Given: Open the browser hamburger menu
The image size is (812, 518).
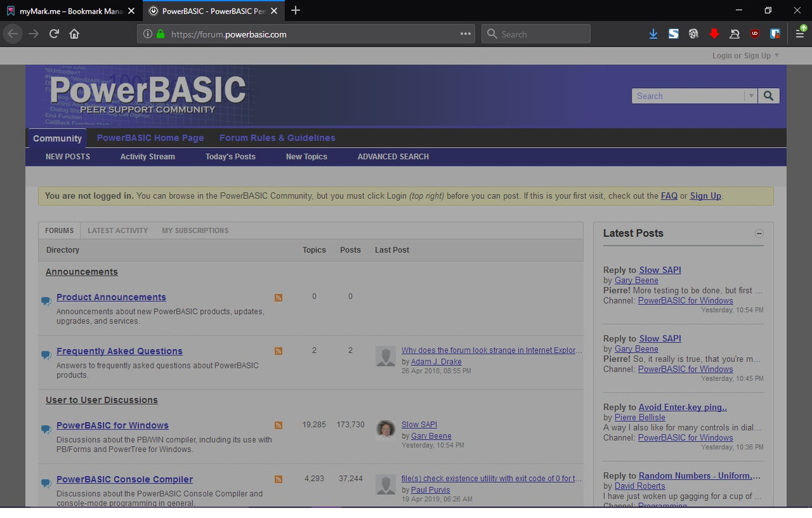Looking at the screenshot, I should coord(801,34).
